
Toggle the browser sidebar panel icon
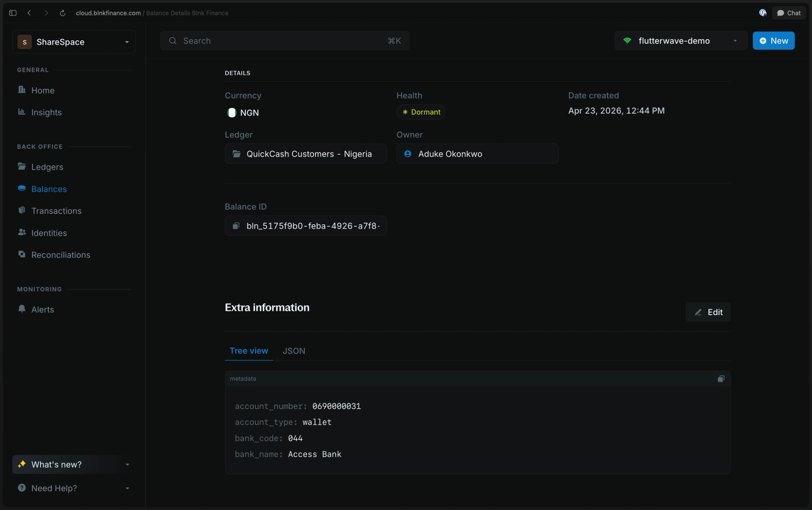[13, 13]
